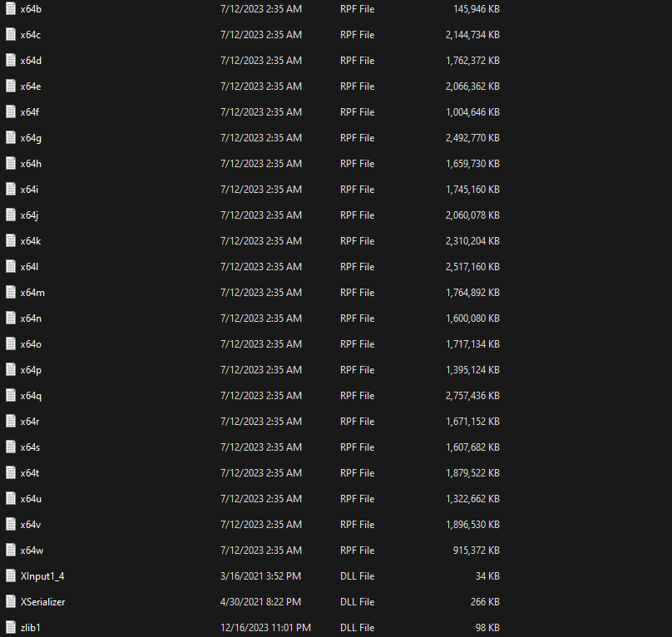Click the icon beside x64g
This screenshot has width=672, height=637.
[x=11, y=138]
